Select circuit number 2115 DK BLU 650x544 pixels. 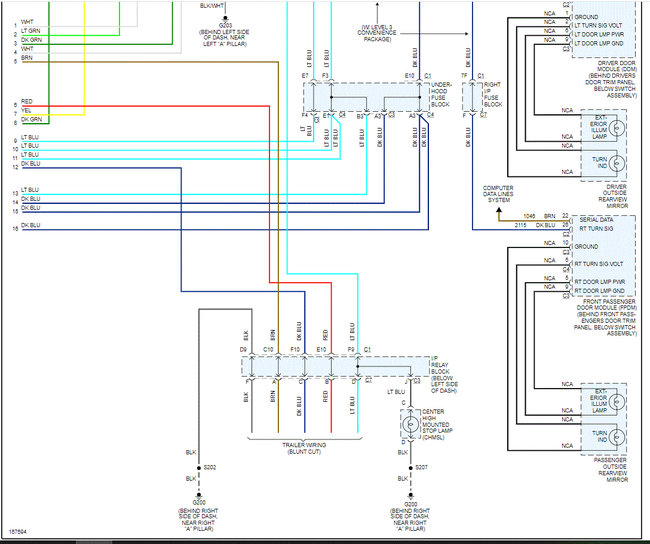[535, 225]
